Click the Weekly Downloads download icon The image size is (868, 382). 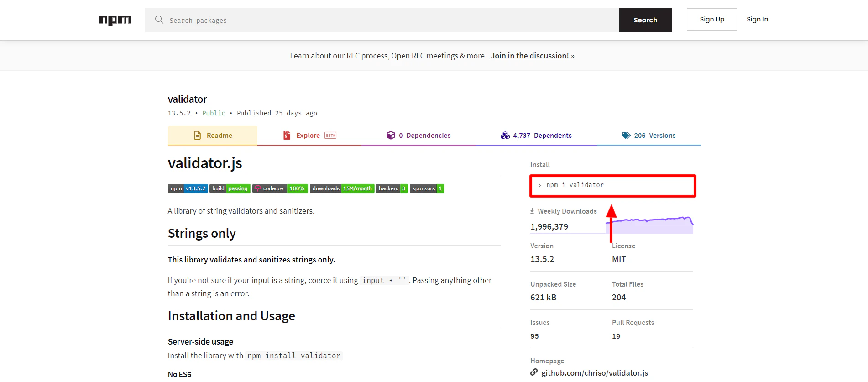point(532,211)
